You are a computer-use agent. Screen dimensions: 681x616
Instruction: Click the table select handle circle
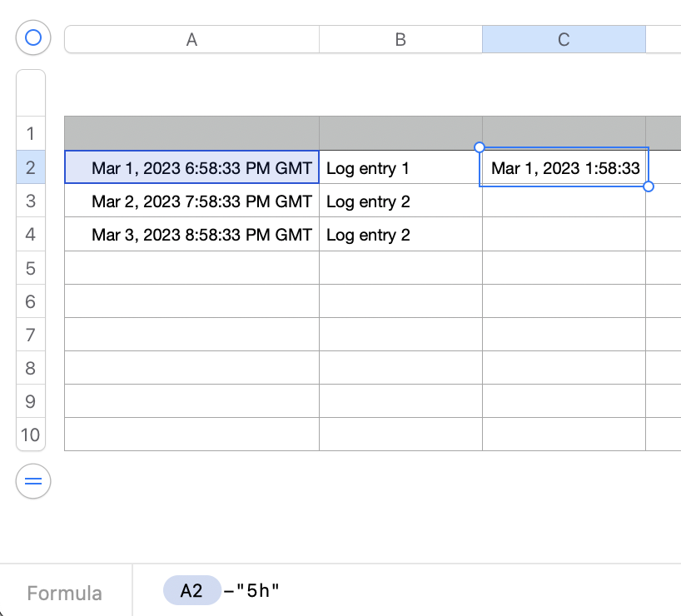coord(33,37)
